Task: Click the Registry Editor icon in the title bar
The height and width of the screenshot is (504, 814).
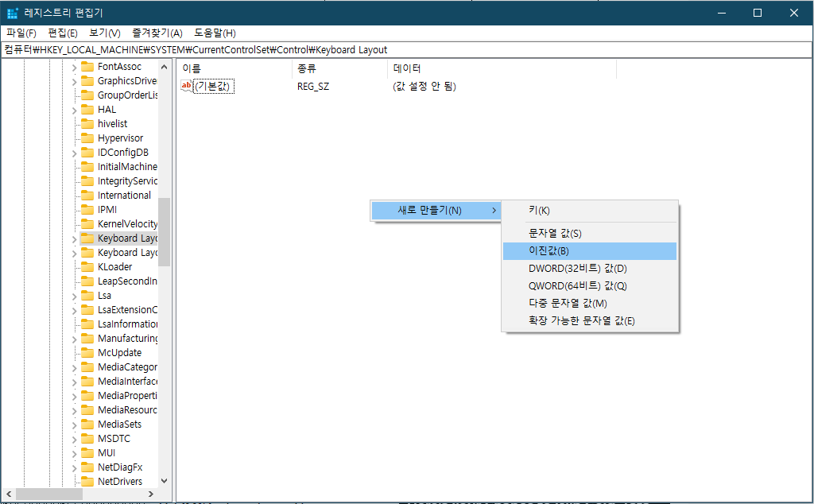Action: (12, 12)
